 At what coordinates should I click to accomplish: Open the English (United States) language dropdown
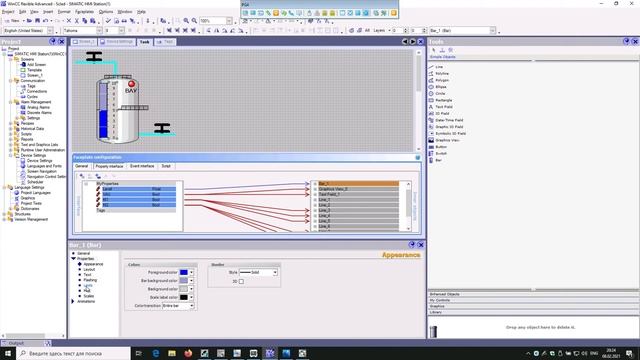click(x=50, y=31)
